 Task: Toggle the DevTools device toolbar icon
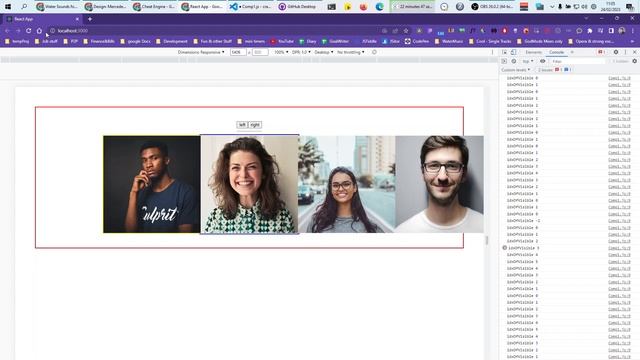(x=513, y=52)
